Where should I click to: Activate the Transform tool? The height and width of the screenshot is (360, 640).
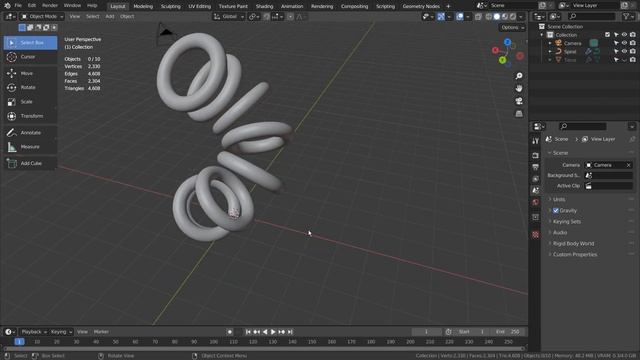pos(31,116)
